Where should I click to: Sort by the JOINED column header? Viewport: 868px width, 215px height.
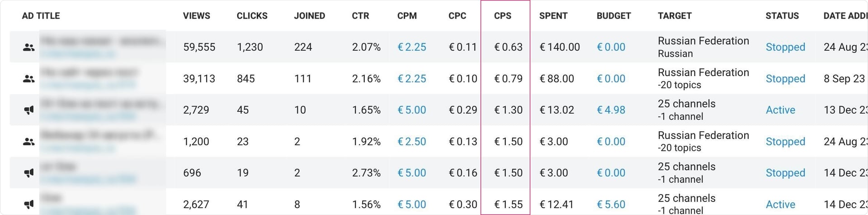coord(309,16)
